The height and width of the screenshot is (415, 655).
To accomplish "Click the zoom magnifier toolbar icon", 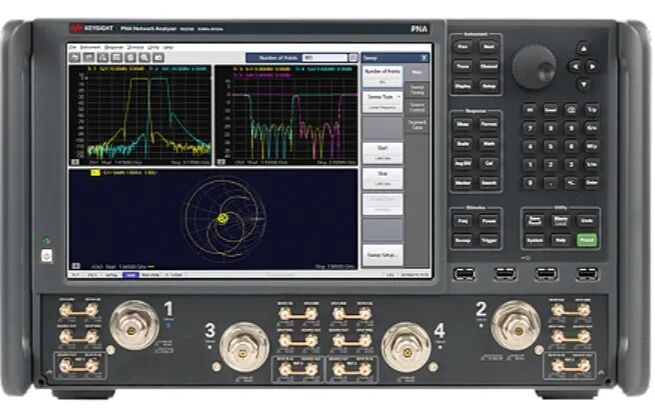I will 144,58.
